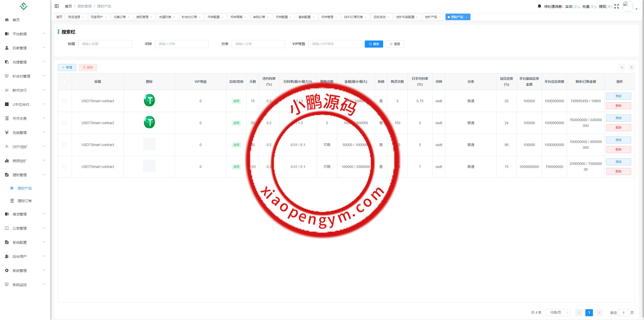Click the blue 搜索 button
The image size is (644, 320).
pyautogui.click(x=374, y=44)
